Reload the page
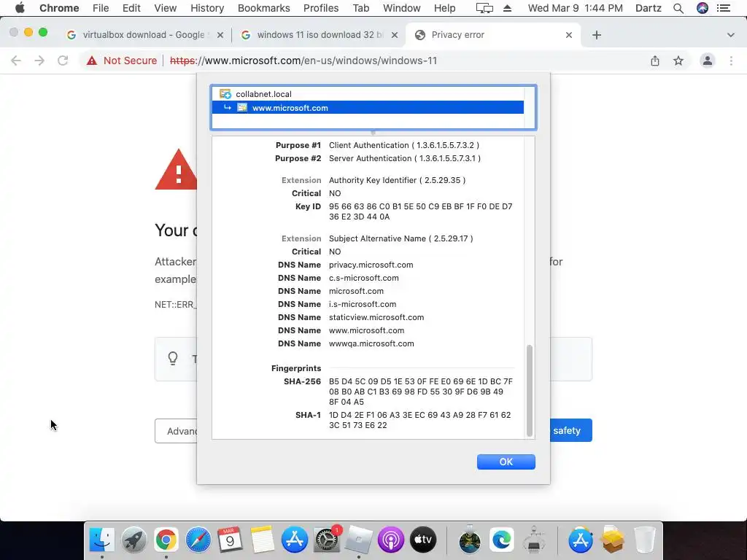Screen dimensions: 747x560 [x=63, y=61]
